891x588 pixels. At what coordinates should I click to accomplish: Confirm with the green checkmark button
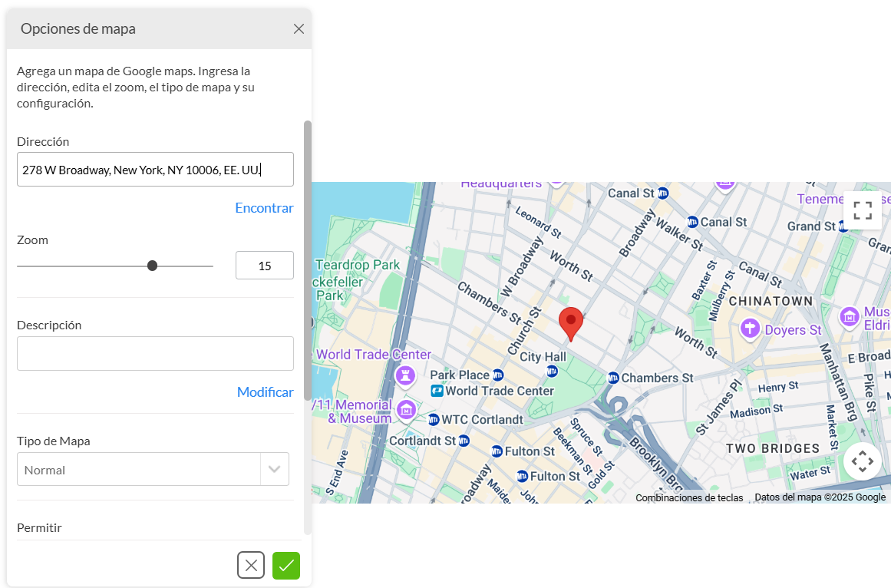285,565
